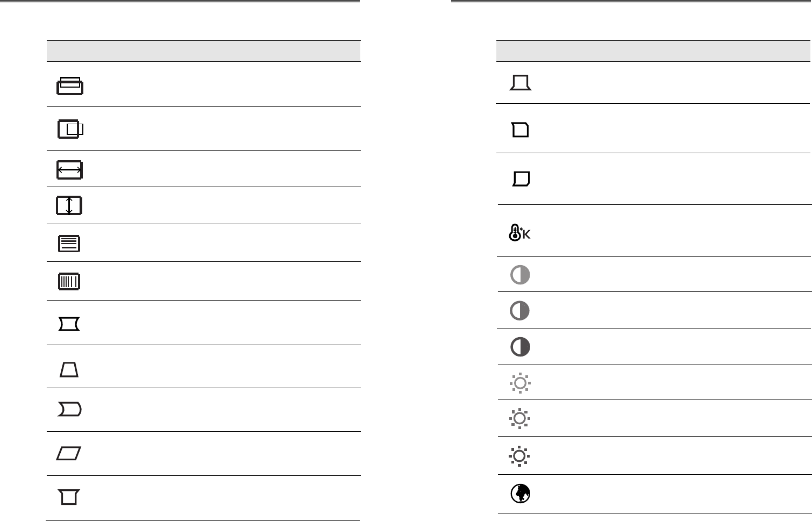Pick the parallelogram adjustment icon
The height and width of the screenshot is (521, 812).
69,454
